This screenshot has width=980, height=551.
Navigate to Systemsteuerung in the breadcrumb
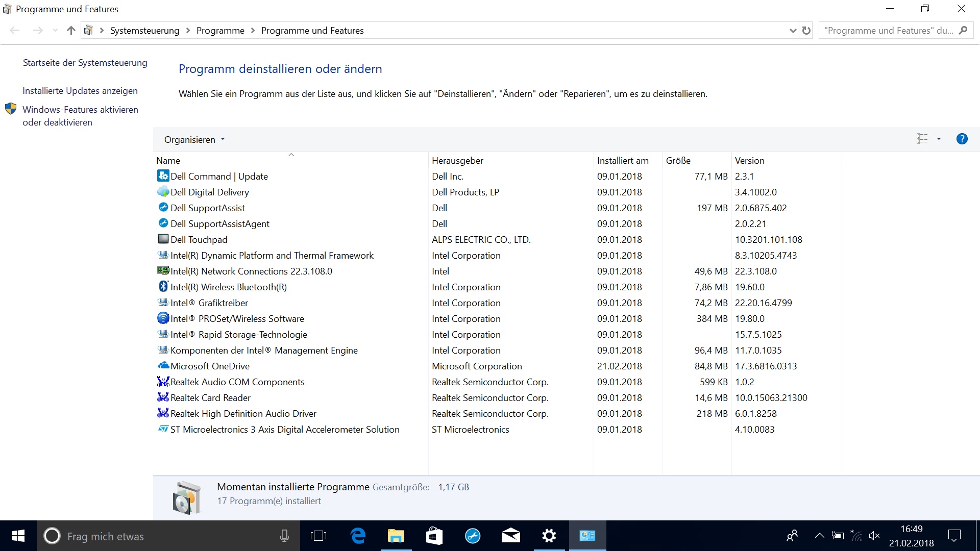[144, 31]
